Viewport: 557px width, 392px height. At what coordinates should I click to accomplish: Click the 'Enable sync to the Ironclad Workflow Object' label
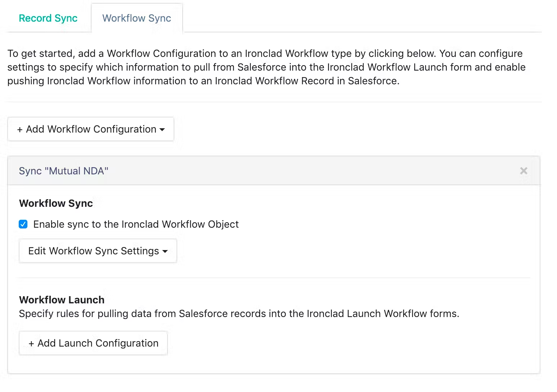[x=136, y=224]
